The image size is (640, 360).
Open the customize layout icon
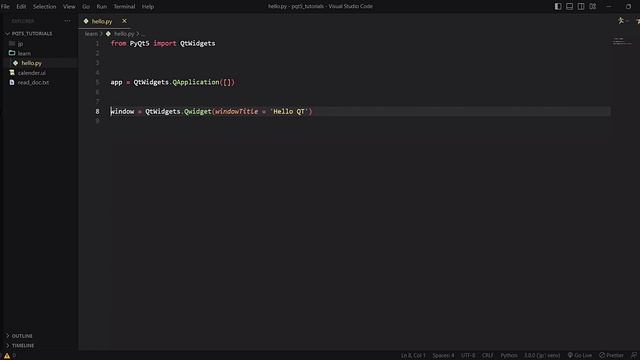point(592,7)
